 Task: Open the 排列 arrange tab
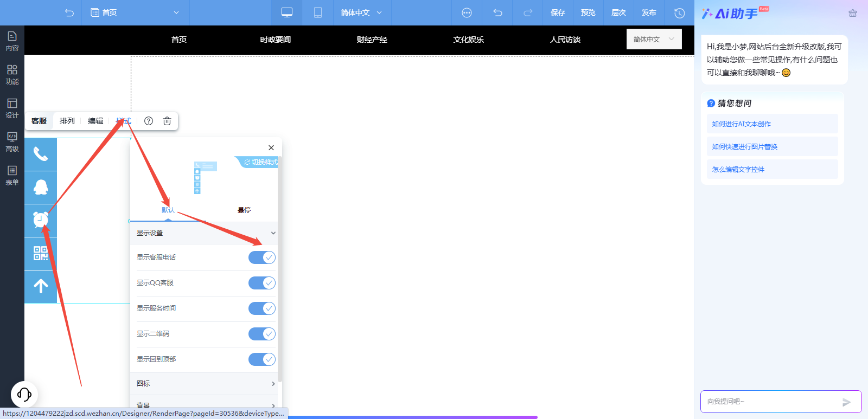67,121
